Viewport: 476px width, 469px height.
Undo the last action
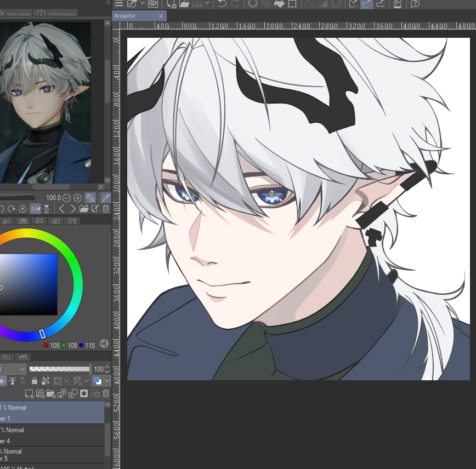point(222,3)
